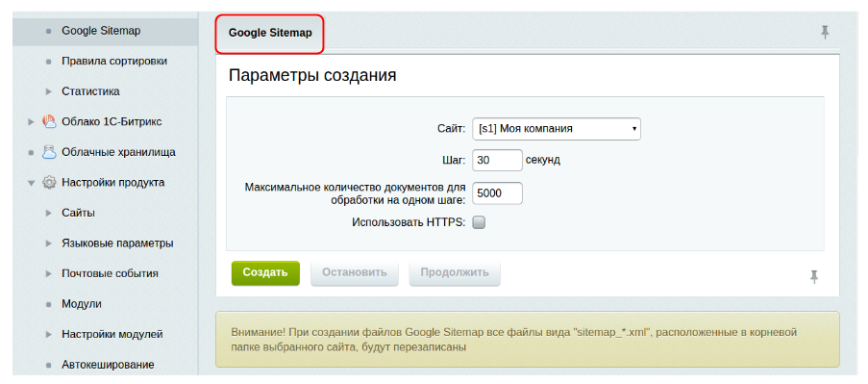The width and height of the screenshot is (868, 384).
Task: Open the Сайт dropdown list
Action: tap(557, 129)
